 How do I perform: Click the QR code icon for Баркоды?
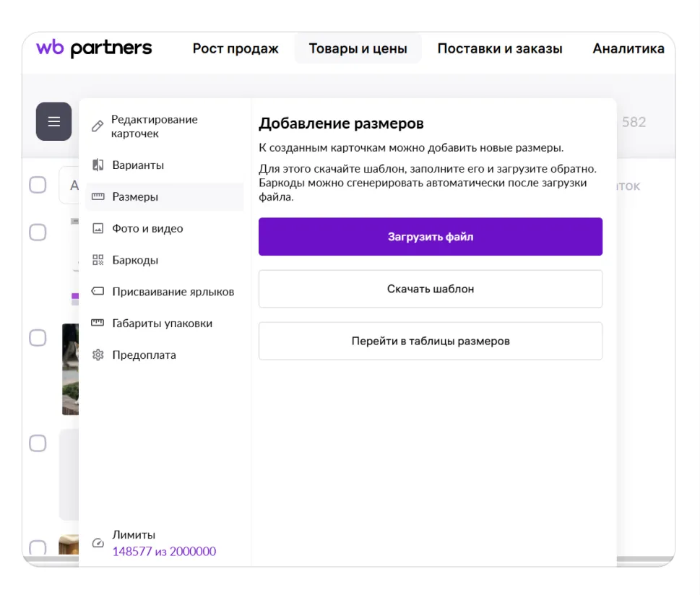click(x=98, y=261)
